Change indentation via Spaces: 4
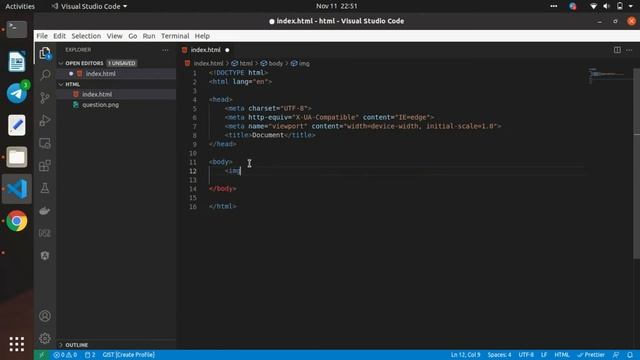Screen dimensions: 640x360 499,355
